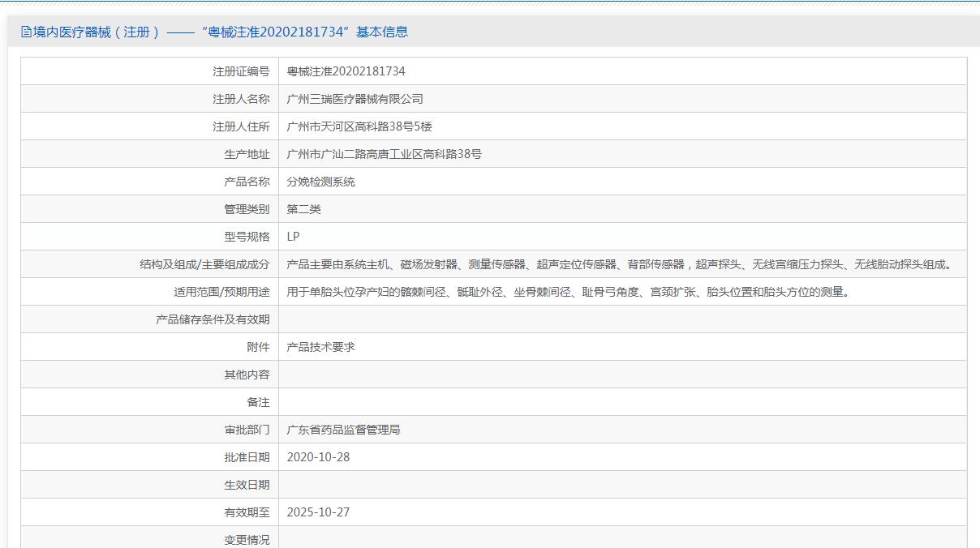Click the 结构及组成/主要组成成分 label

(204, 264)
